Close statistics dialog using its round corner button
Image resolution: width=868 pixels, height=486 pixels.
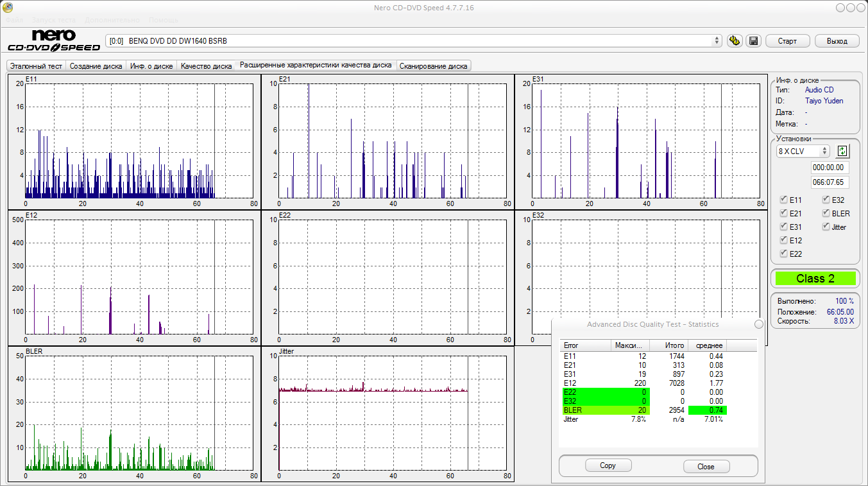tap(759, 324)
